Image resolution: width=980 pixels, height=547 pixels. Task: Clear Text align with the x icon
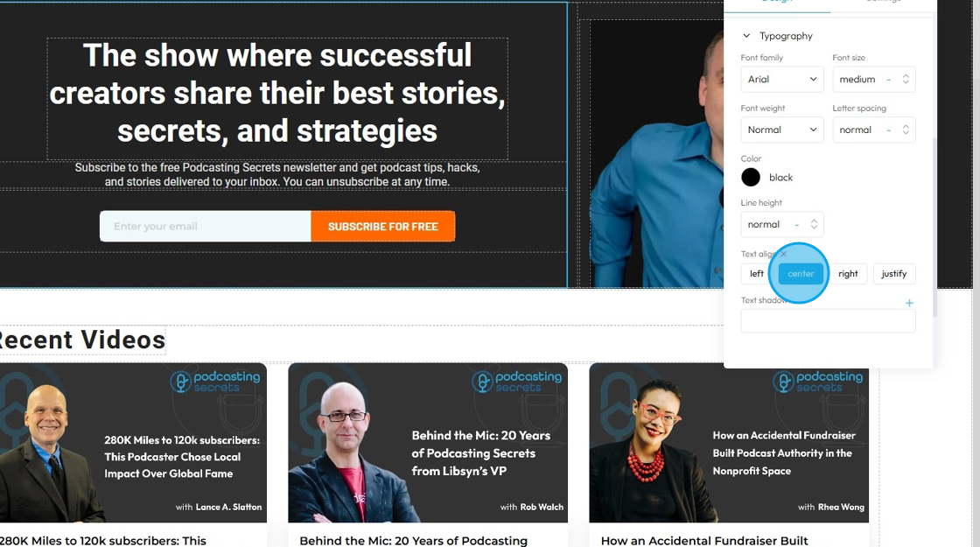tap(783, 254)
